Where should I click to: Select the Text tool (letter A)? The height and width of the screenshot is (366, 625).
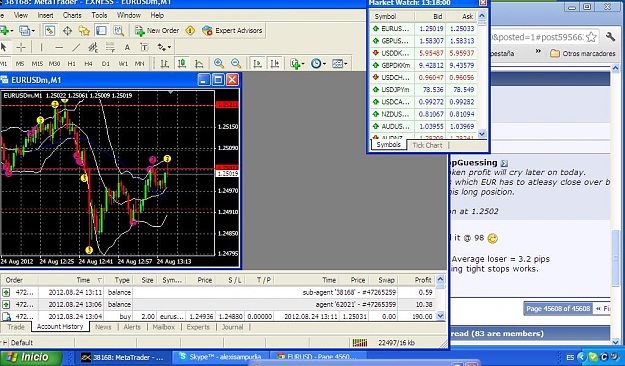[x=127, y=47]
